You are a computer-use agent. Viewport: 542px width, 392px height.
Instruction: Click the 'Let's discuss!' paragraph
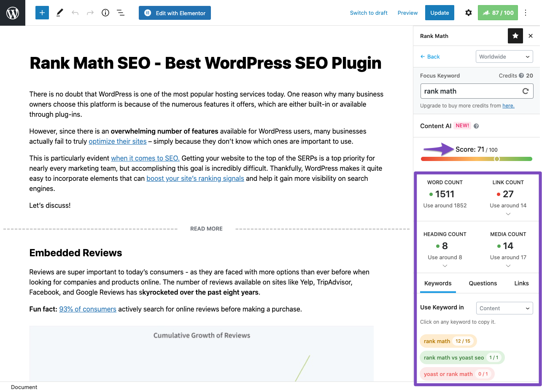click(x=50, y=205)
